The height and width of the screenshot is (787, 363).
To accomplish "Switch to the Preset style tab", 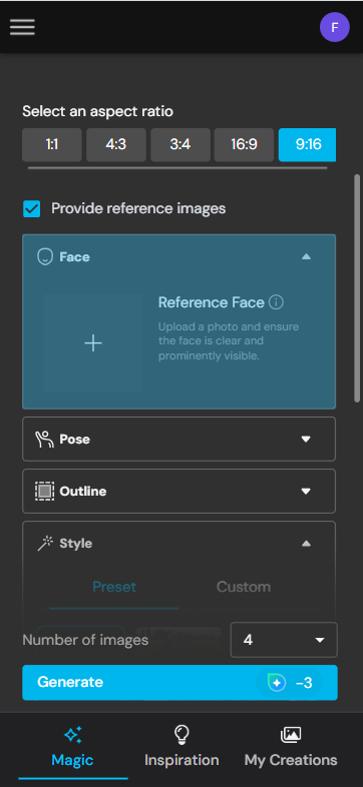I will (114, 587).
